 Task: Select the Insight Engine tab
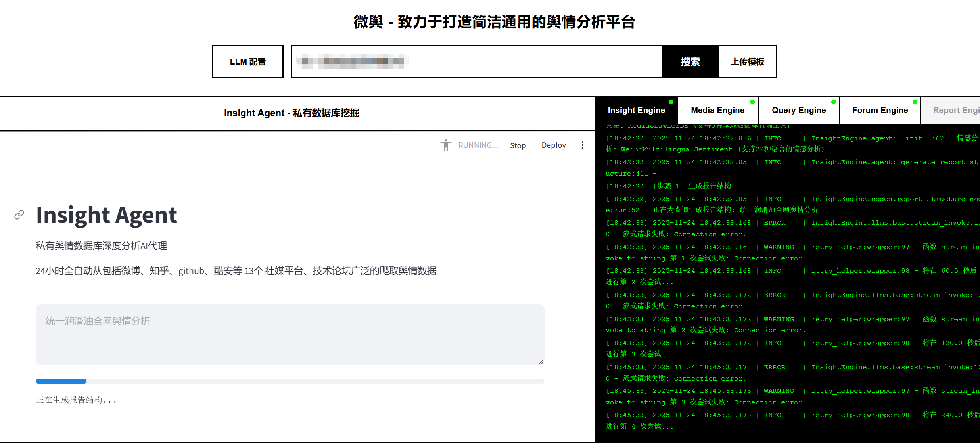[x=637, y=110]
